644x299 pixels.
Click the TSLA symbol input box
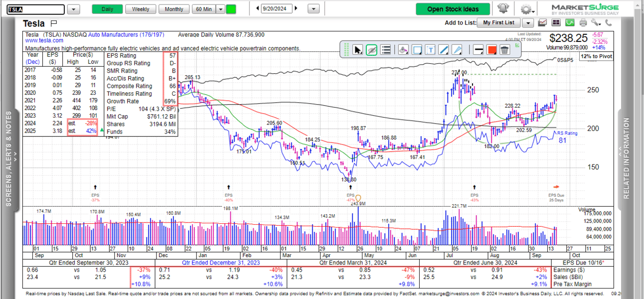[x=35, y=9]
